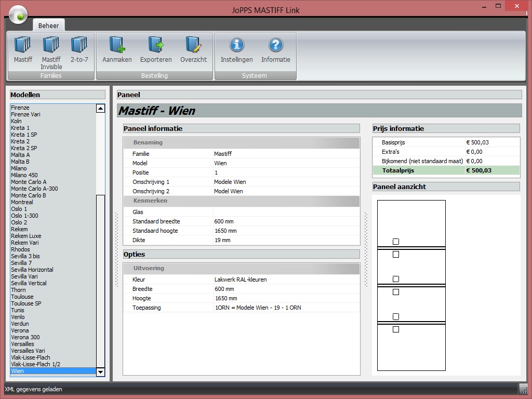This screenshot has height=399, width=532.
Task: Click the Dikte value 19 mm
Action: (222, 240)
